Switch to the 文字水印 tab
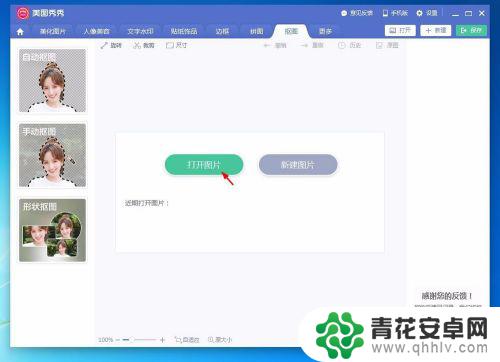 click(x=140, y=31)
